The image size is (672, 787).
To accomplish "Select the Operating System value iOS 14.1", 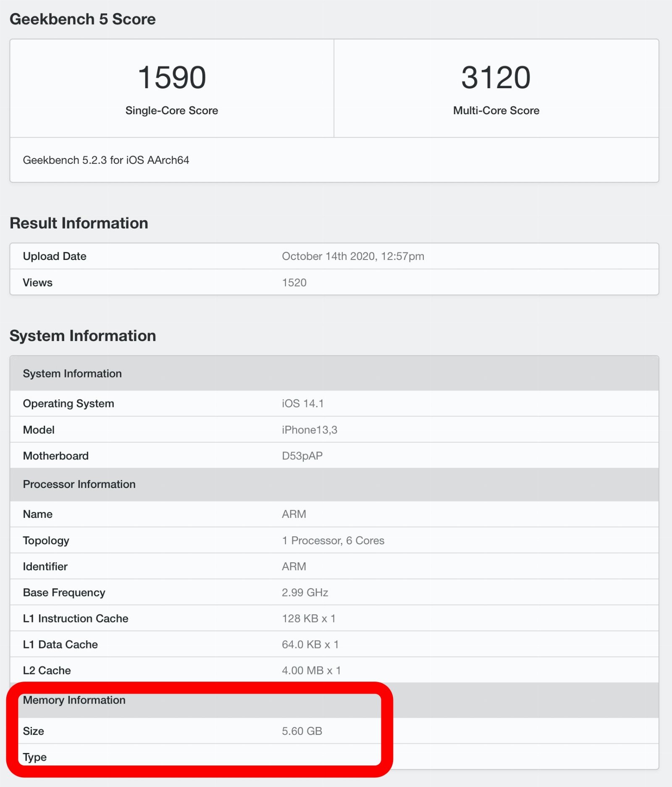I will tap(302, 404).
